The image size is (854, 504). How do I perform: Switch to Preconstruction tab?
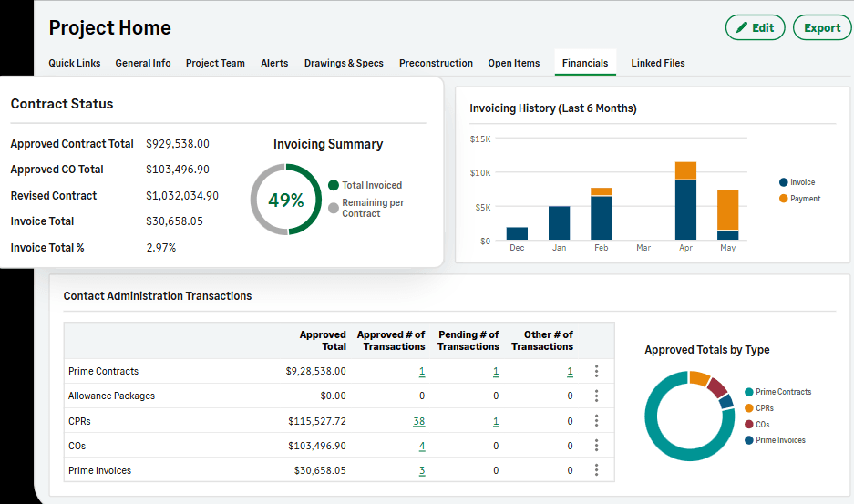click(436, 63)
